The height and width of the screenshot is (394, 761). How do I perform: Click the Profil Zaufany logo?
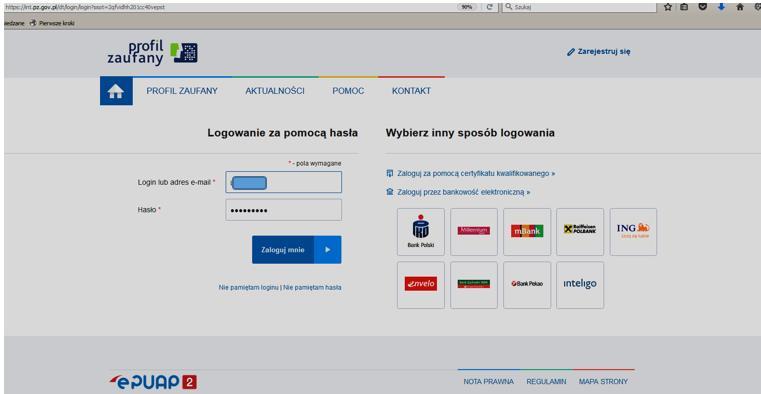[152, 53]
